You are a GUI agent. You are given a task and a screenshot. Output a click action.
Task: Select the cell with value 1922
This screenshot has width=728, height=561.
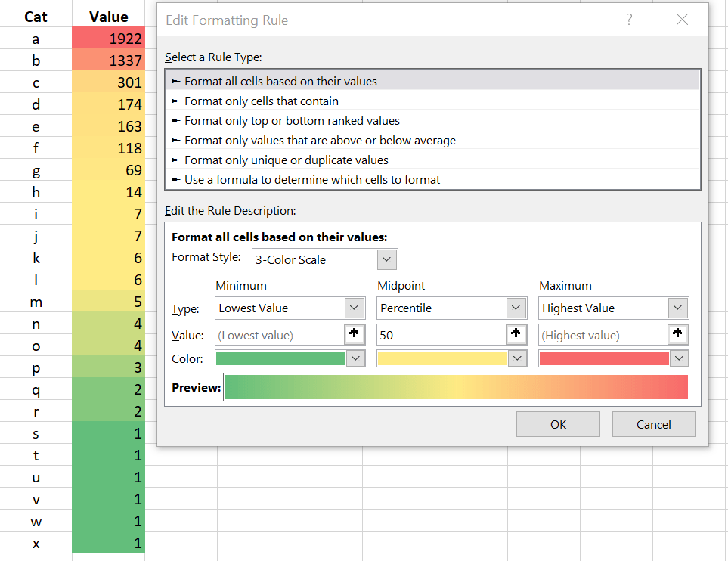[108, 39]
